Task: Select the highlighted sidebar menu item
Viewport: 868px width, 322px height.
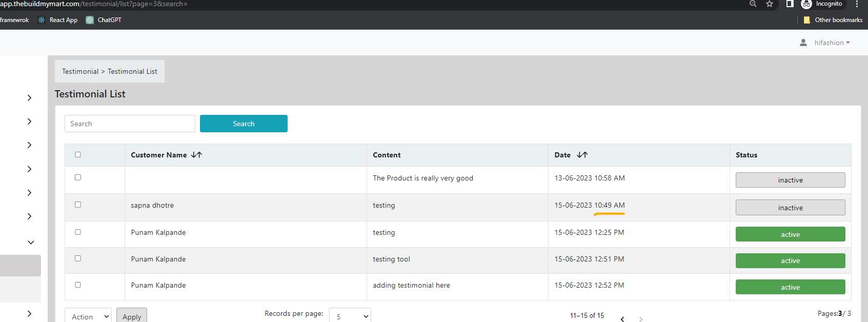Action: (x=21, y=266)
